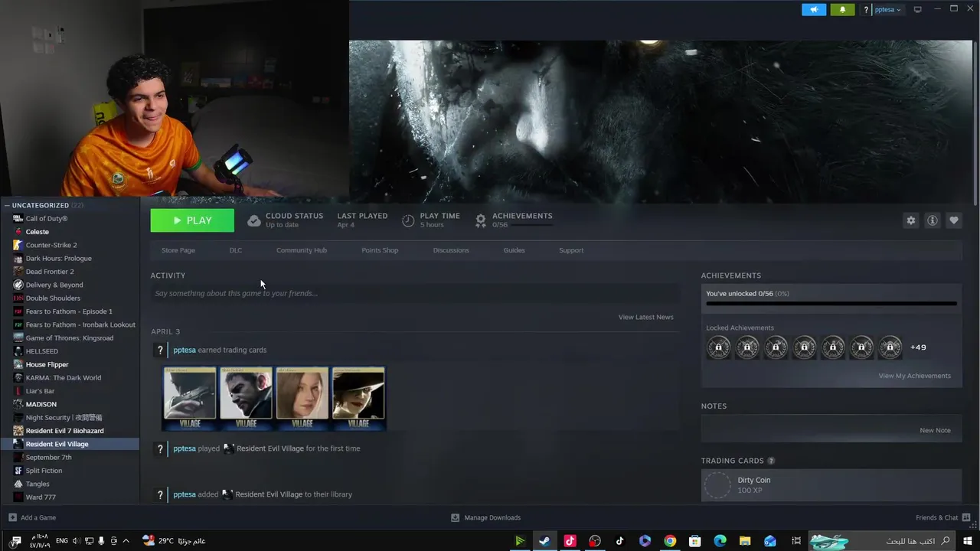Click the green PLAY button

point(192,220)
